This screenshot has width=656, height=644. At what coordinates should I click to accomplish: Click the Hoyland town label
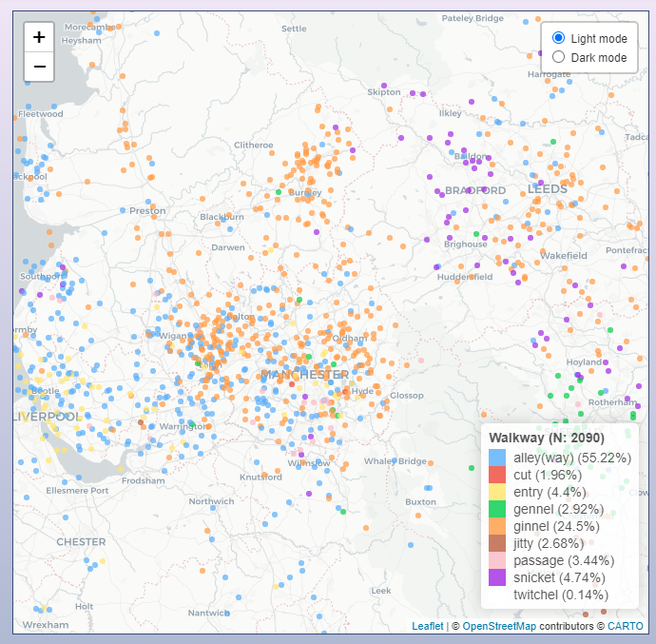(x=584, y=361)
